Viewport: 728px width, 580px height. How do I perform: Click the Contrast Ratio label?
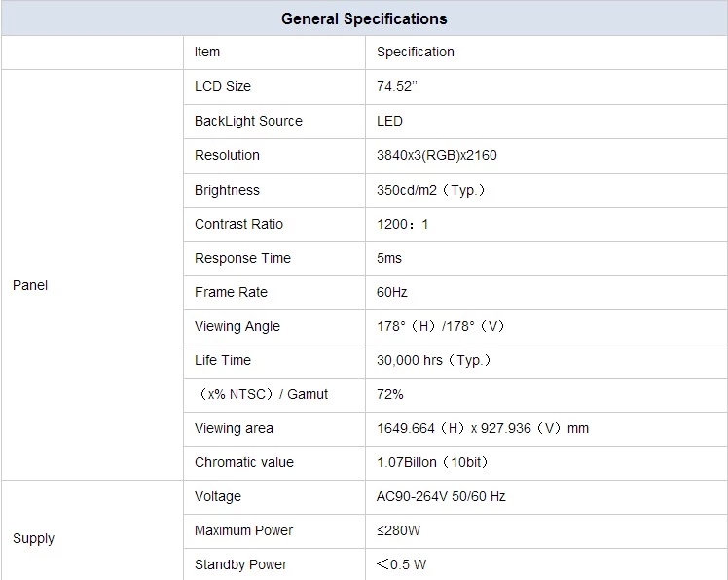(x=238, y=224)
